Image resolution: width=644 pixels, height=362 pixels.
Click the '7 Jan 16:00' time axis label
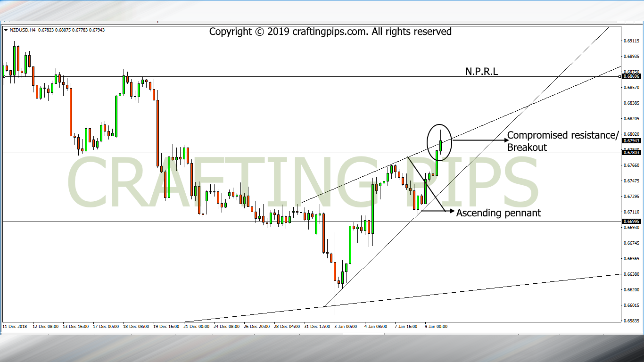click(407, 326)
